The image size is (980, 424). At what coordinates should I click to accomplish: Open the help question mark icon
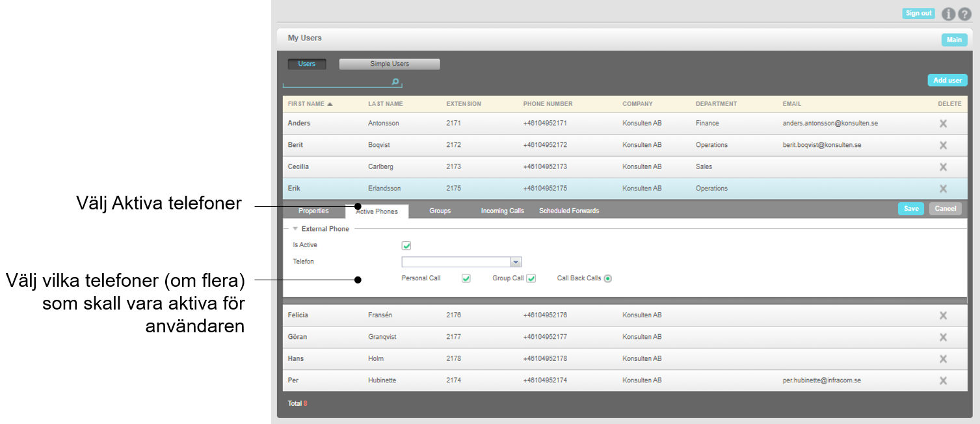tap(964, 14)
